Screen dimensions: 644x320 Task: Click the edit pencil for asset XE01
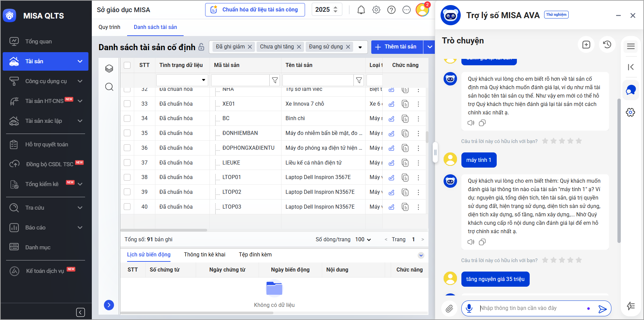pyautogui.click(x=391, y=104)
